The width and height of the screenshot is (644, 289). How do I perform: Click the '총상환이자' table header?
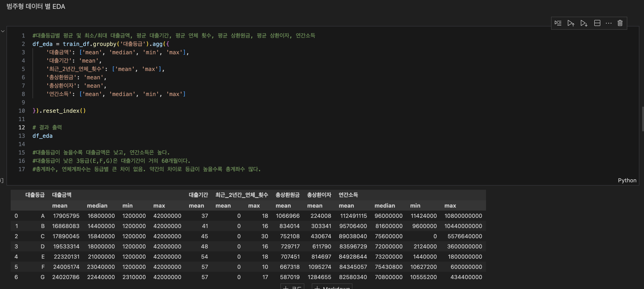tap(319, 195)
